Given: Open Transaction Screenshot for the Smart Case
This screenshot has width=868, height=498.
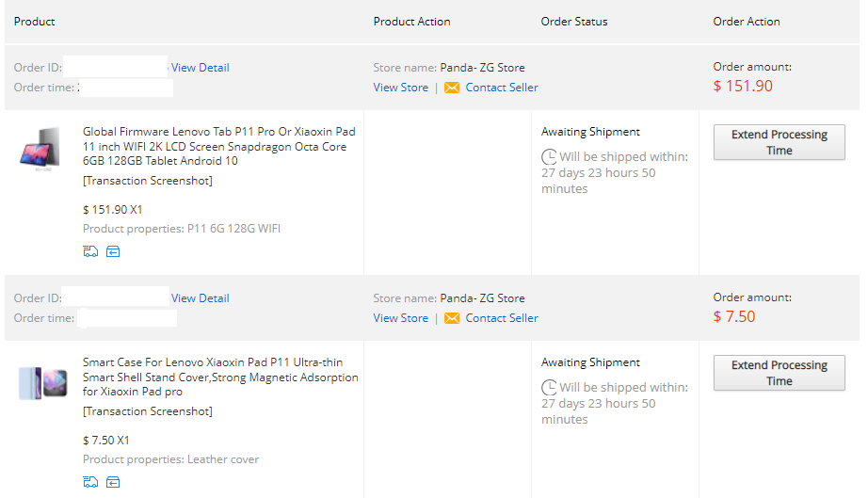Looking at the screenshot, I should 147,411.
